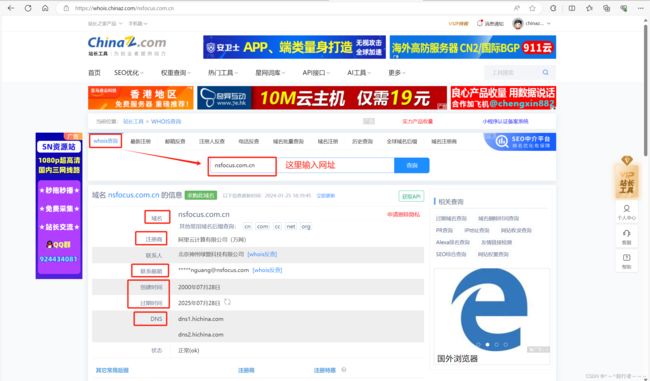Image resolution: width=650 pixels, height=381 pixels.
Task: Click the .net suffix lookup link
Action: [x=291, y=226]
